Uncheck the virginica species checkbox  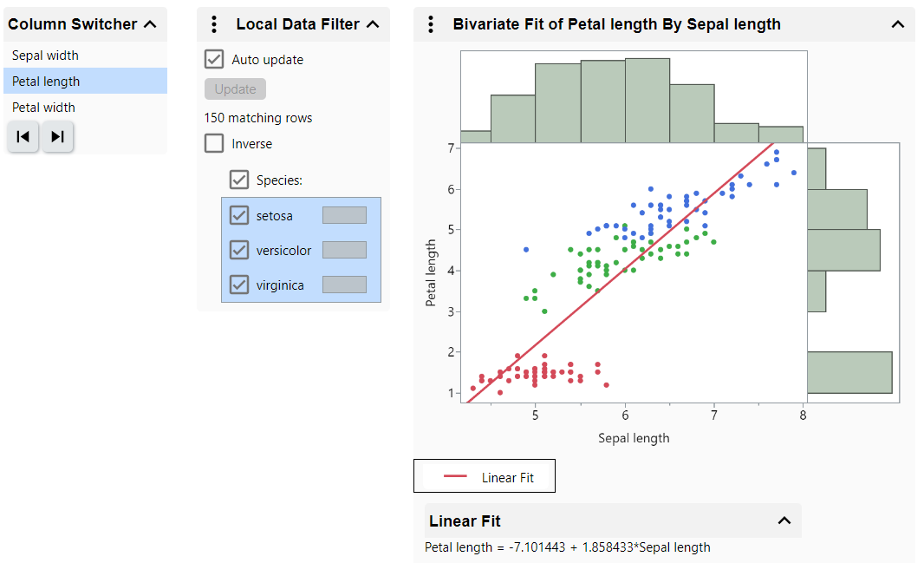tap(239, 285)
